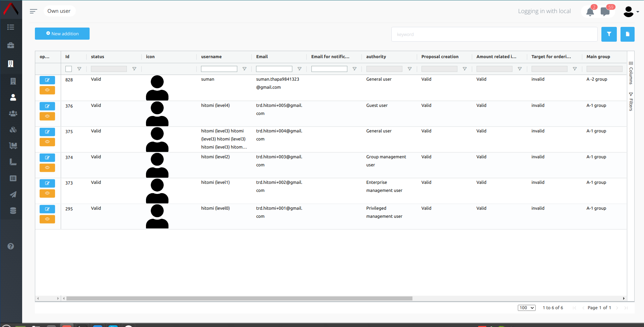This screenshot has height=327, width=644.
Task: Click the paper plane sidebar icon
Action: click(13, 195)
